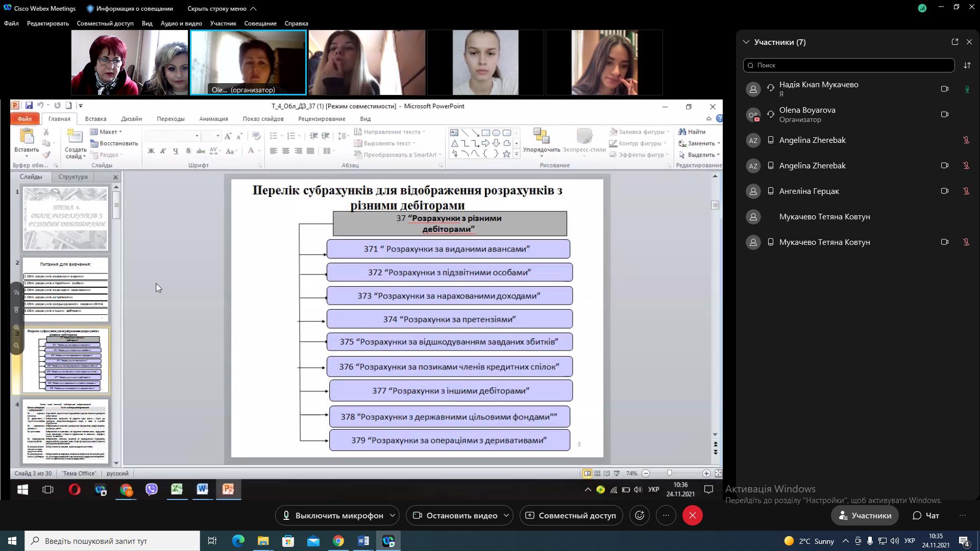980x551 pixels.
Task: Open Word from the Windows taskbar
Action: point(363,541)
